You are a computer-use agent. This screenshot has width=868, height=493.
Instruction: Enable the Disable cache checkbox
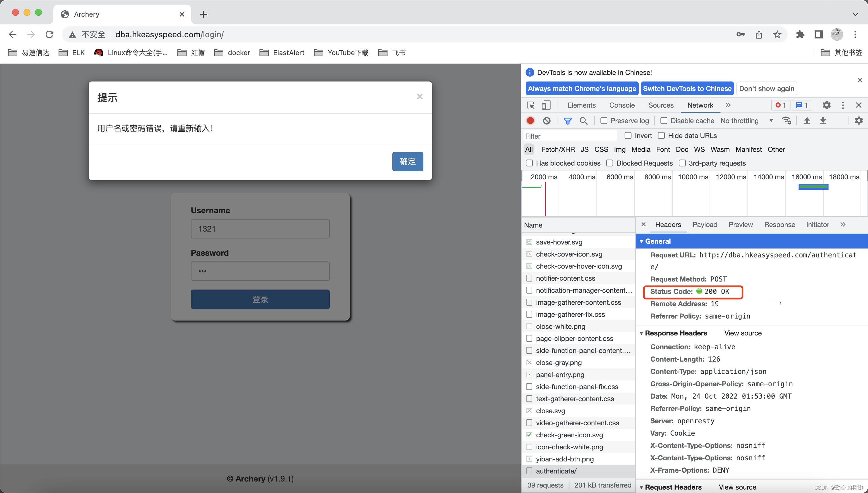pyautogui.click(x=664, y=121)
